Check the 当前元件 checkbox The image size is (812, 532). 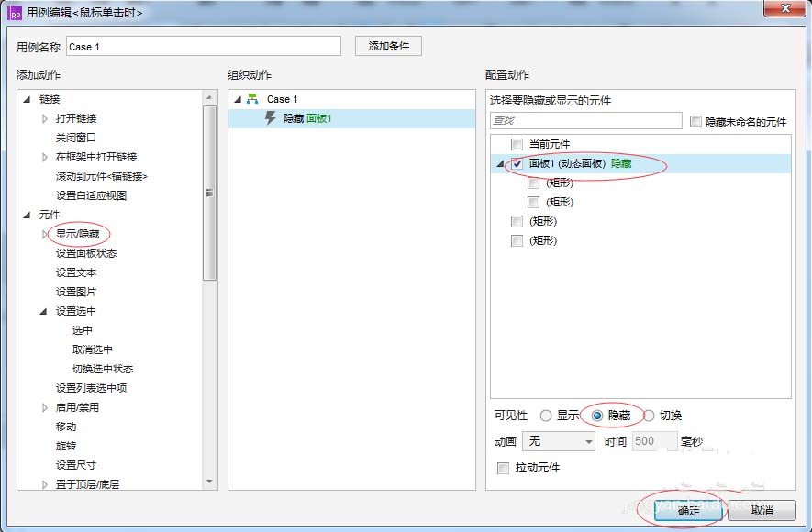(518, 144)
